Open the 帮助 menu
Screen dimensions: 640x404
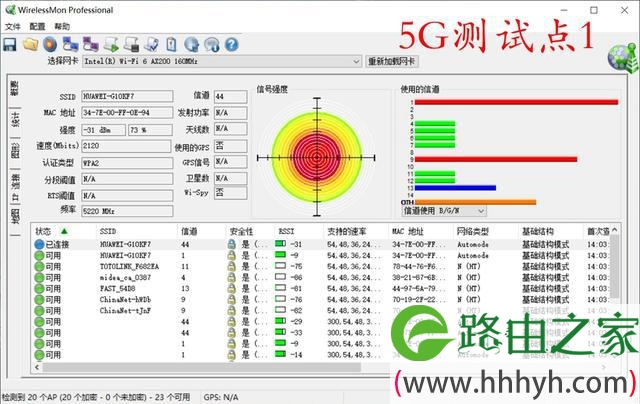tap(62, 27)
